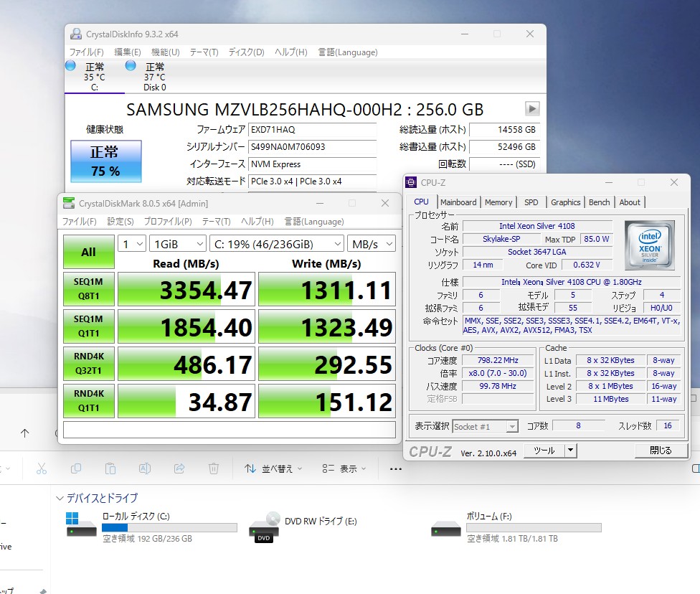Viewport: 700px width, 594px height.
Task: Open Profile menu in CrystalDiskMark
Action: point(168,222)
